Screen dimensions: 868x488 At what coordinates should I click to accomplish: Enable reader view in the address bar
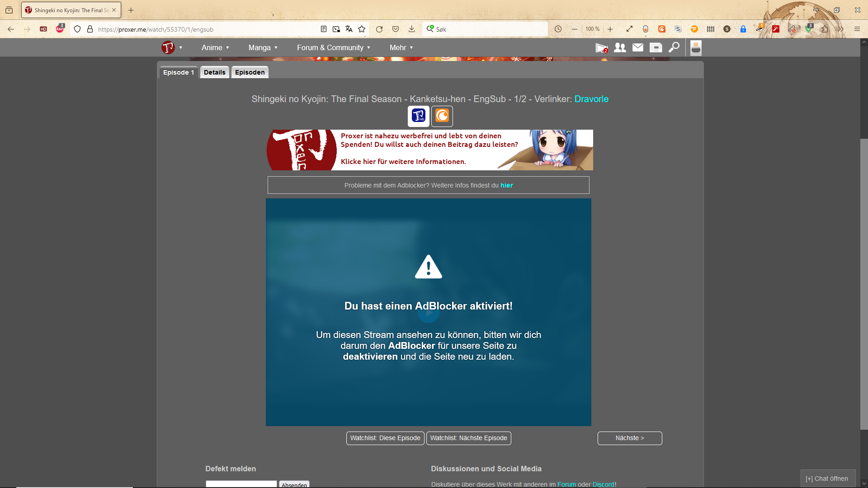[324, 28]
